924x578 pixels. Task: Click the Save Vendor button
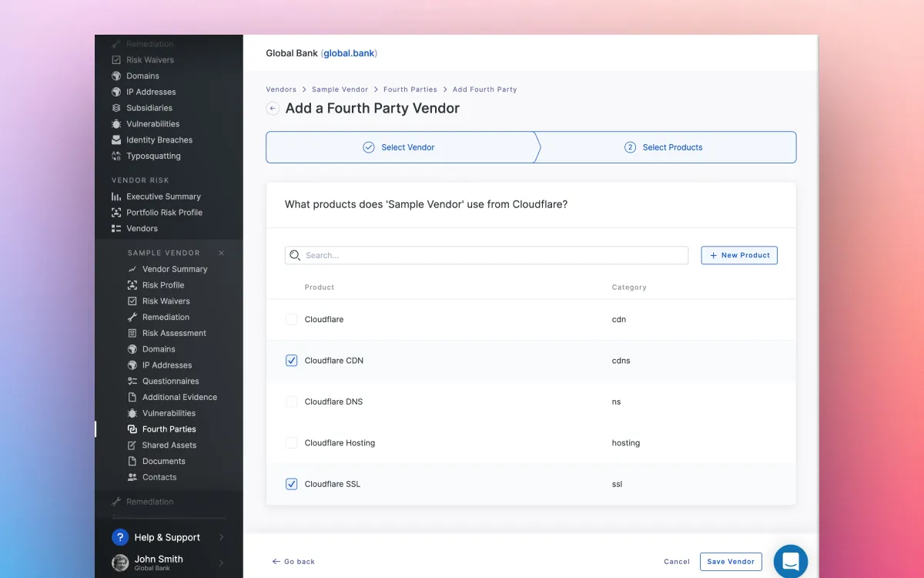[x=731, y=562]
